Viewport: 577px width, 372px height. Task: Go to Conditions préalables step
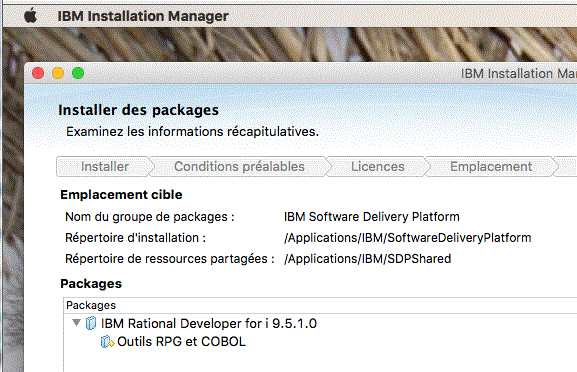coord(239,167)
